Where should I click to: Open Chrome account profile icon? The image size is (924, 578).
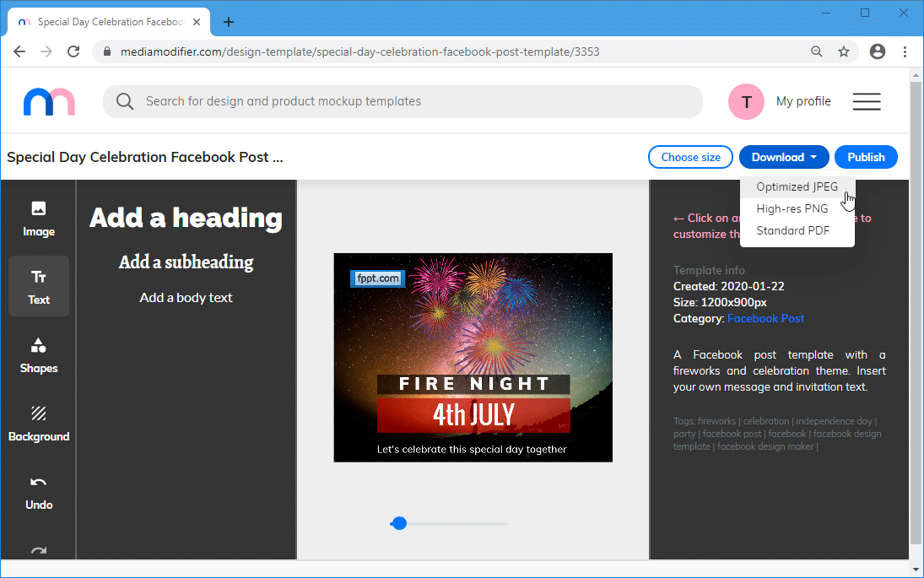[878, 51]
